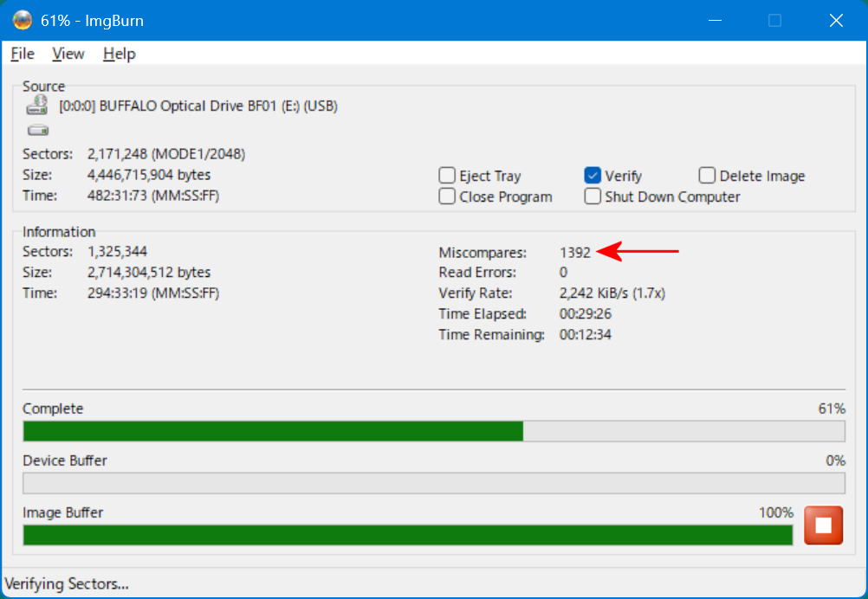The image size is (868, 599).
Task: Click source sectors 2,171,248 (MODE1/2048)
Action: [x=166, y=154]
